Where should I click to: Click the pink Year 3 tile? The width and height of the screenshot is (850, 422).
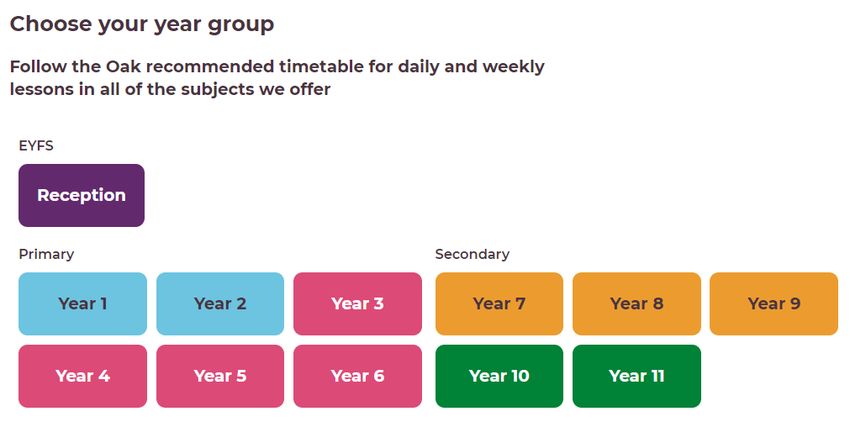coord(358,304)
